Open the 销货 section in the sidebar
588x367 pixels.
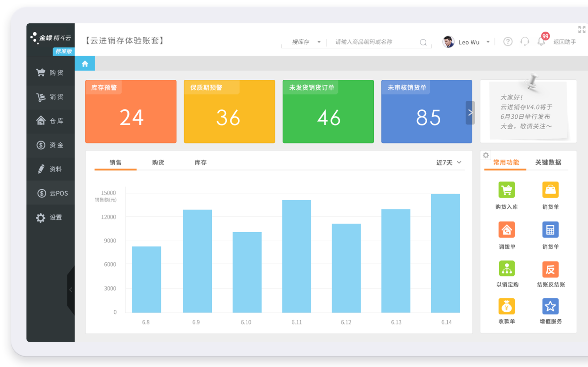(x=50, y=97)
